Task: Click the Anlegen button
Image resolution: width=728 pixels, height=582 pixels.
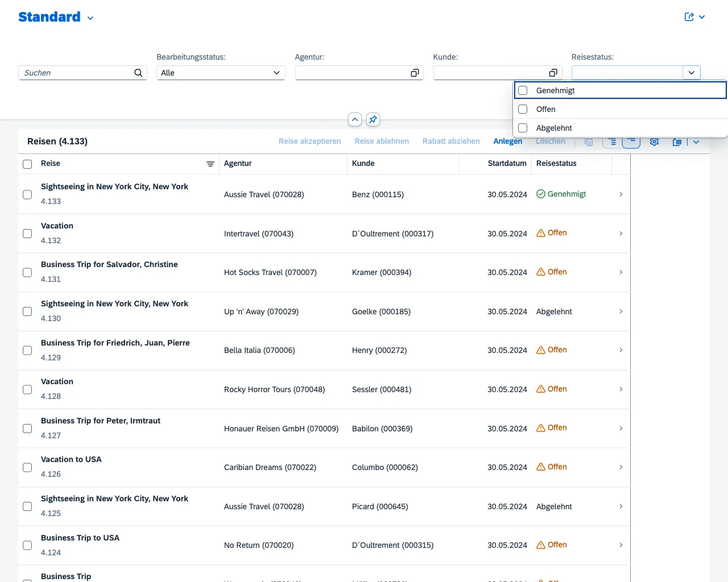Action: [x=507, y=141]
